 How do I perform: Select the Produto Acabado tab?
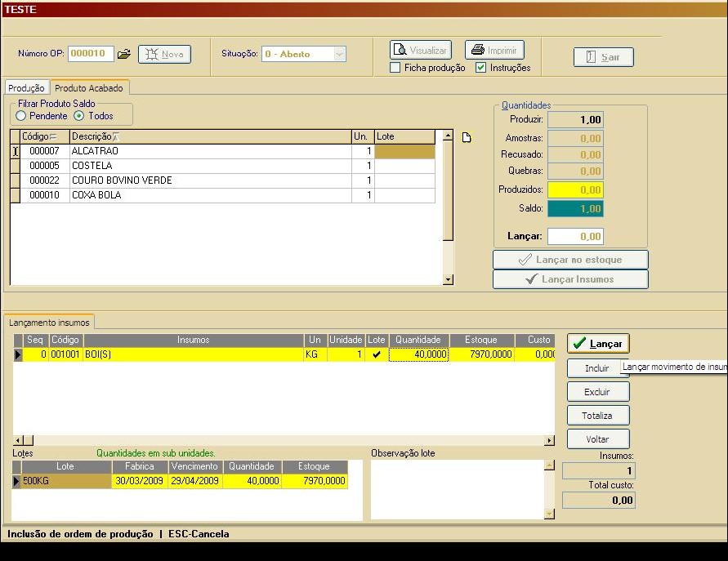click(x=89, y=87)
